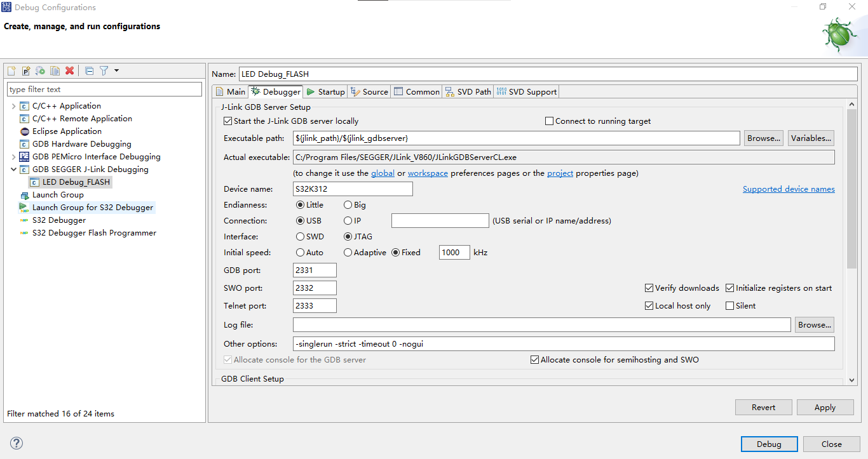The width and height of the screenshot is (868, 459).
Task: Click the Help question mark icon
Action: coord(17,443)
